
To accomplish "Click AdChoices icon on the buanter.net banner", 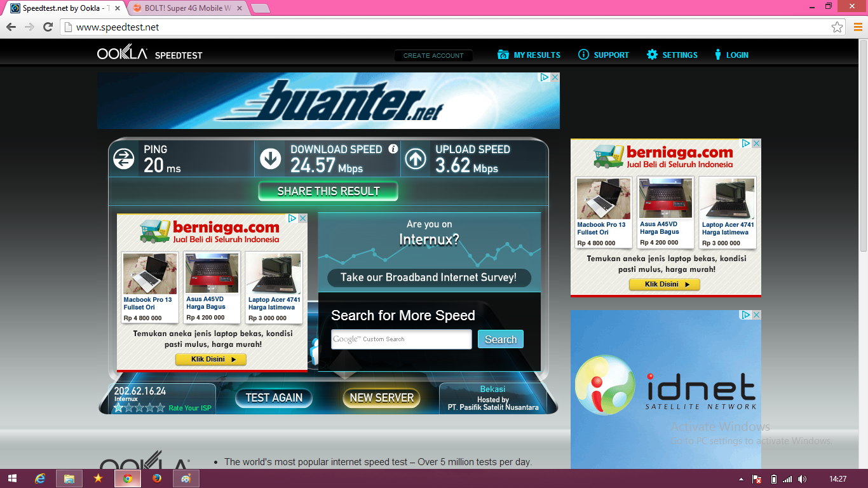I will [545, 77].
